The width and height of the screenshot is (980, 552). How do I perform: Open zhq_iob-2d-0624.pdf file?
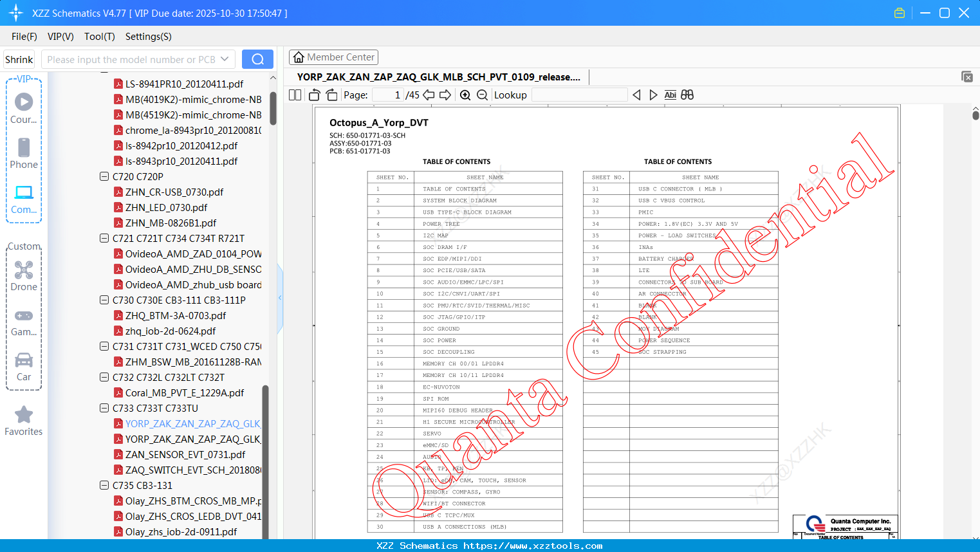tap(171, 331)
